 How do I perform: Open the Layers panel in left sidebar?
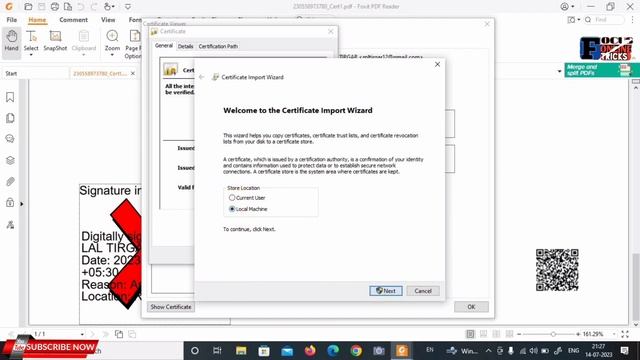(10, 160)
